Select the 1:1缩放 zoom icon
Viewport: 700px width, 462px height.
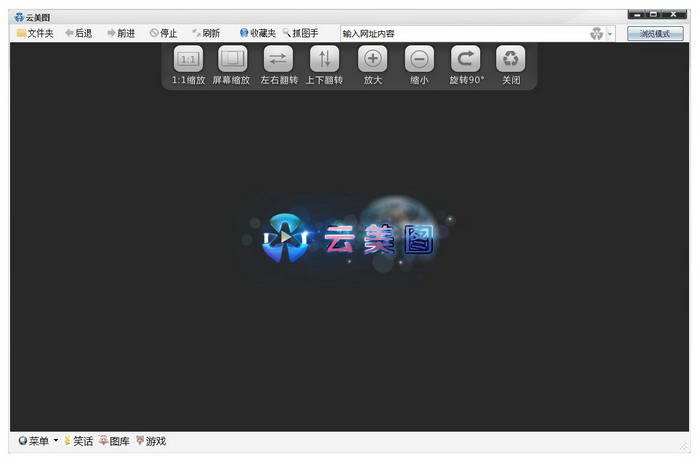(x=188, y=58)
